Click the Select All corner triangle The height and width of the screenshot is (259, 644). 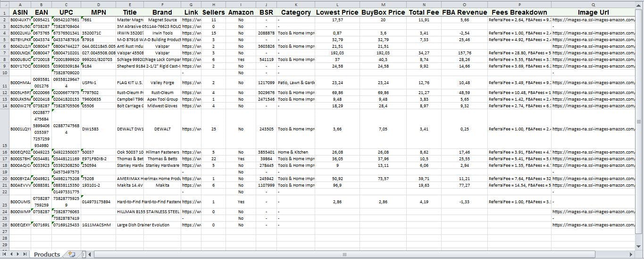(x=5, y=4)
